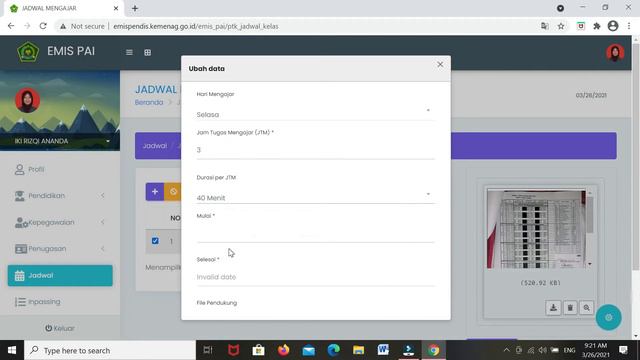This screenshot has height=360, width=640.
Task: Open the Profil sidebar menu
Action: pos(60,169)
